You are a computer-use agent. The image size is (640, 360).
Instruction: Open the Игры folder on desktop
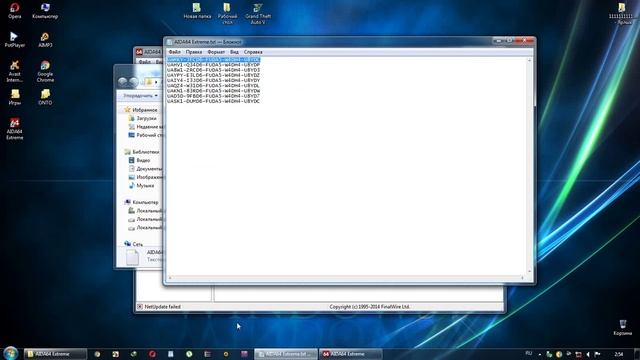[14, 97]
